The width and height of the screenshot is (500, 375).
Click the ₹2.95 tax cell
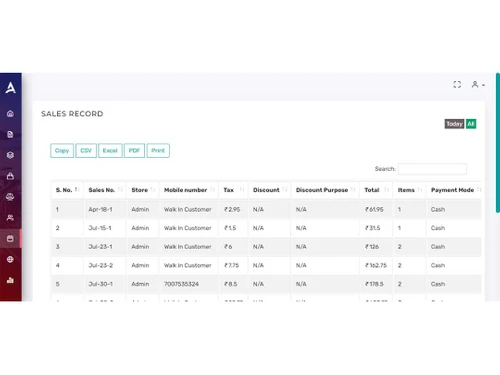tap(232, 209)
